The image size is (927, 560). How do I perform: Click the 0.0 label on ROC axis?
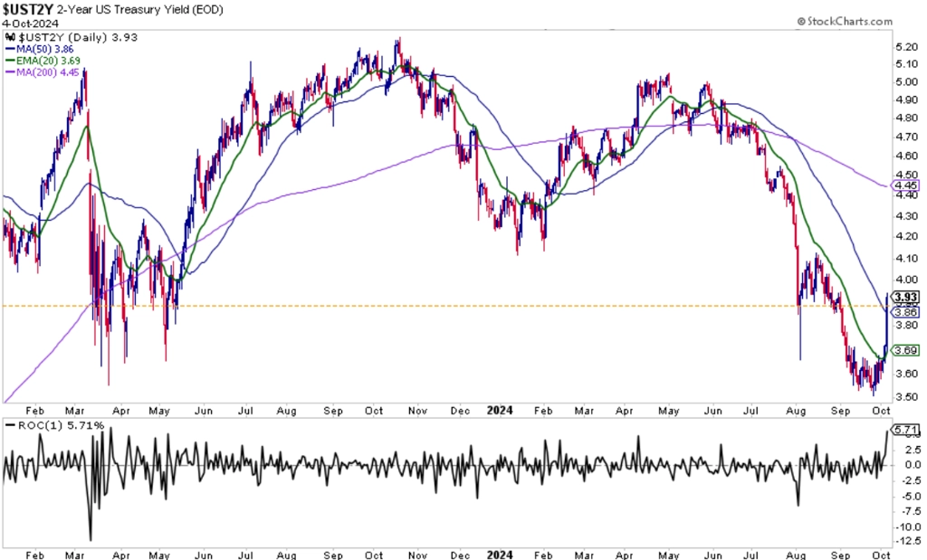[x=913, y=465]
